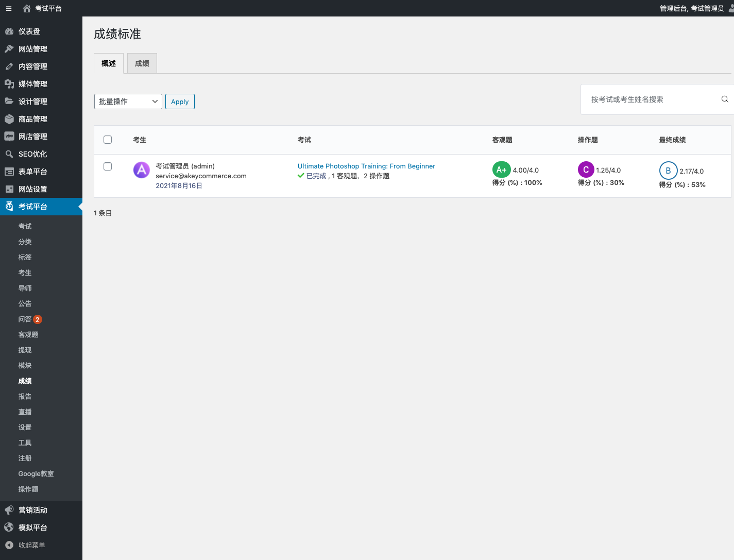Image resolution: width=734 pixels, height=560 pixels.
Task: Click the 表单平台 form icon
Action: 9,172
